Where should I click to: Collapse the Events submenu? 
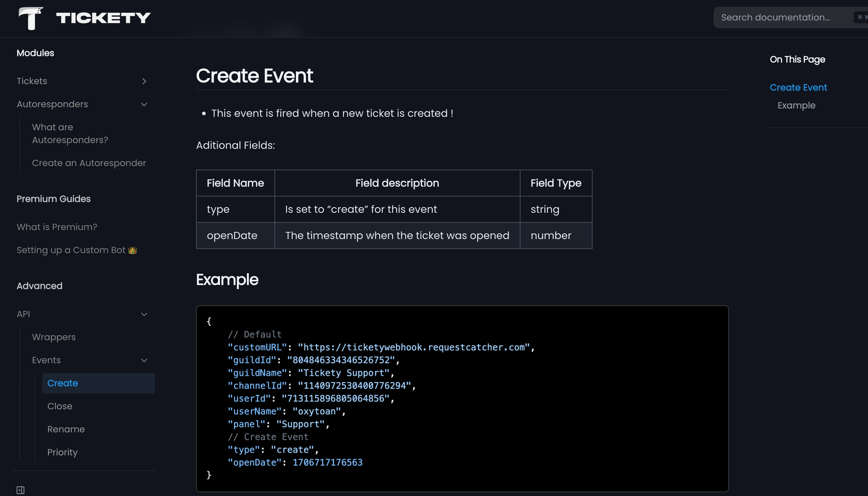(144, 360)
